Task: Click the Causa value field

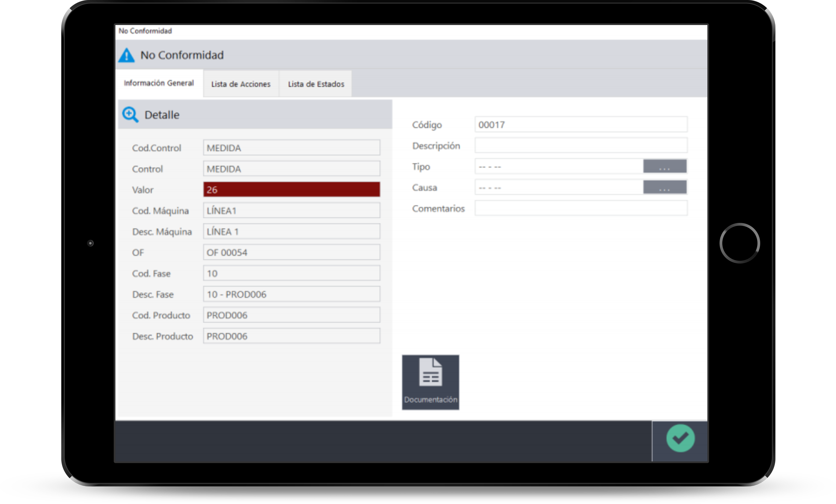Action: pyautogui.click(x=558, y=187)
